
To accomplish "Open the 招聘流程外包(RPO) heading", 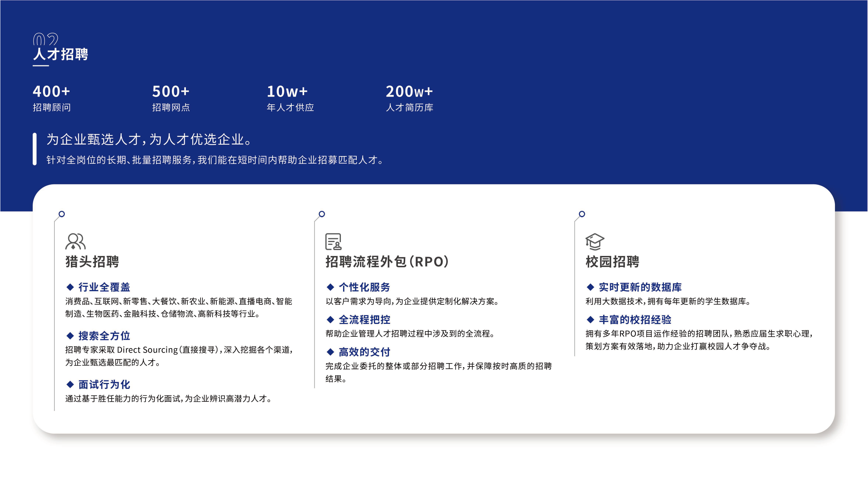I will coord(387,262).
